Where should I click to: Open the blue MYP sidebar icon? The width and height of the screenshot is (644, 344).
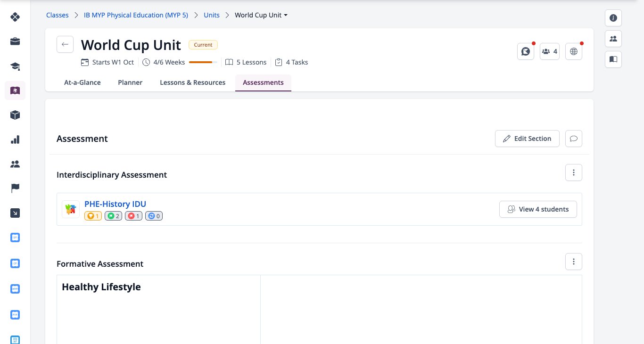click(15, 288)
